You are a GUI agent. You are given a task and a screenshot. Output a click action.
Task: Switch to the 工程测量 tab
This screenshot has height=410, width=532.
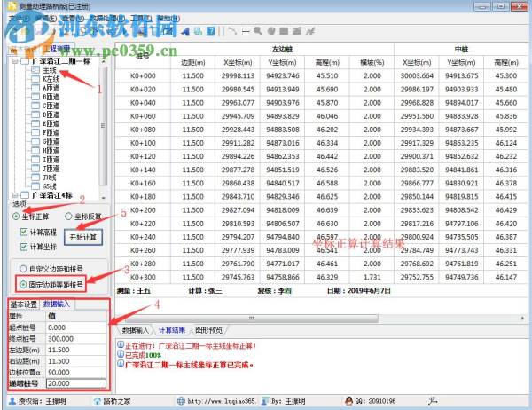point(58,49)
